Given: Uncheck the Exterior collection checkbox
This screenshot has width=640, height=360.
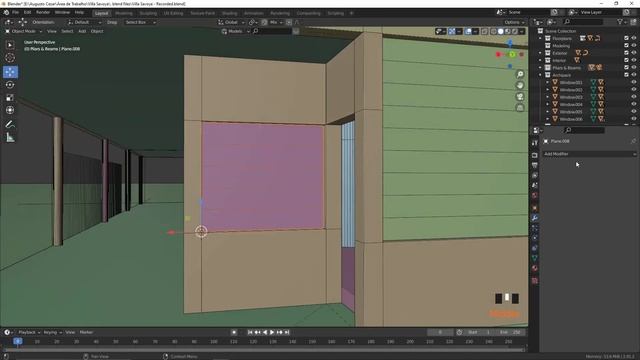Looking at the screenshot, I should tap(627, 53).
